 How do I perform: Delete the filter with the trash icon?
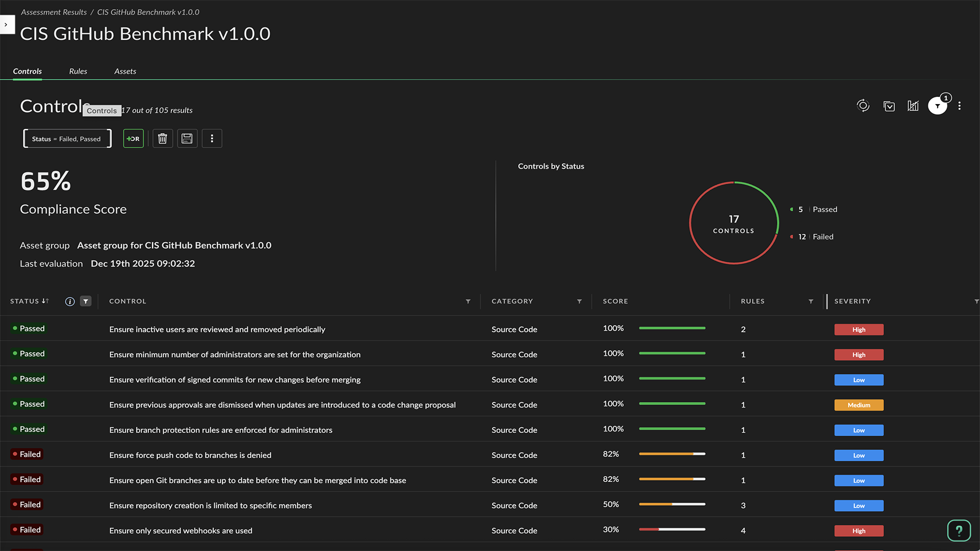pos(162,139)
